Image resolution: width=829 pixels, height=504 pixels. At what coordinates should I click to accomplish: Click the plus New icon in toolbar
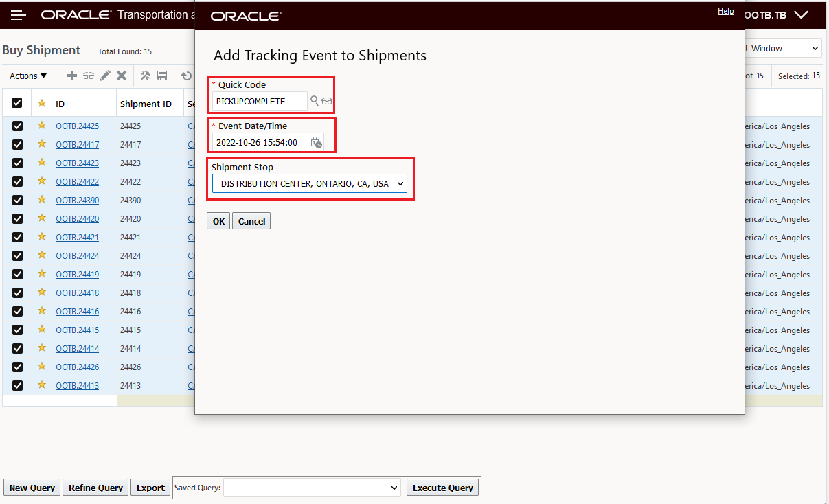72,76
